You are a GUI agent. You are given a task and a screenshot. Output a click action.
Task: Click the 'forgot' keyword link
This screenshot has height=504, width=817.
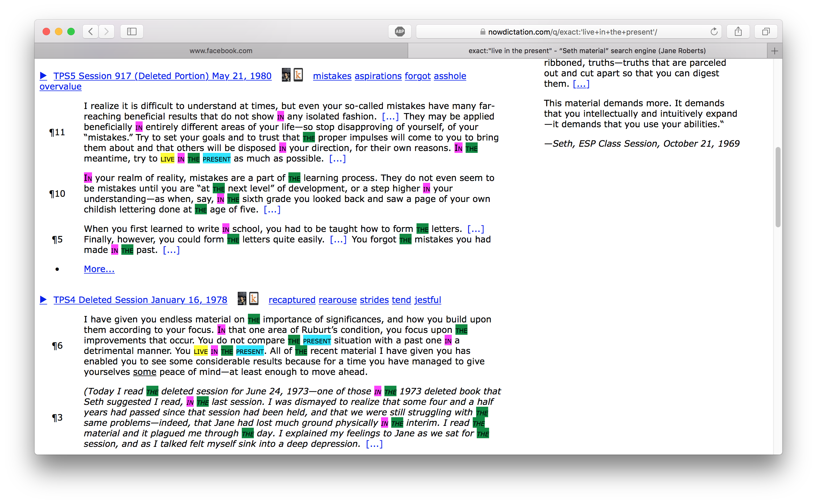(417, 76)
